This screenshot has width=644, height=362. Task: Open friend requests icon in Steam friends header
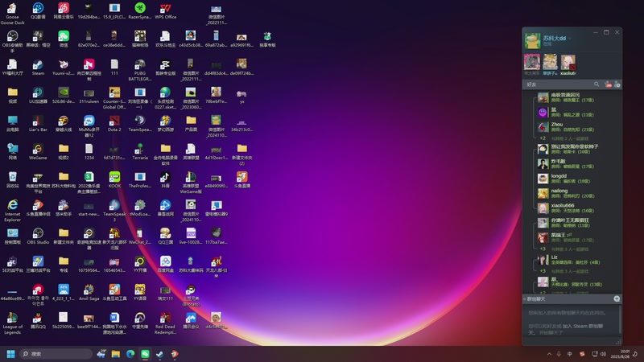tap(608, 84)
